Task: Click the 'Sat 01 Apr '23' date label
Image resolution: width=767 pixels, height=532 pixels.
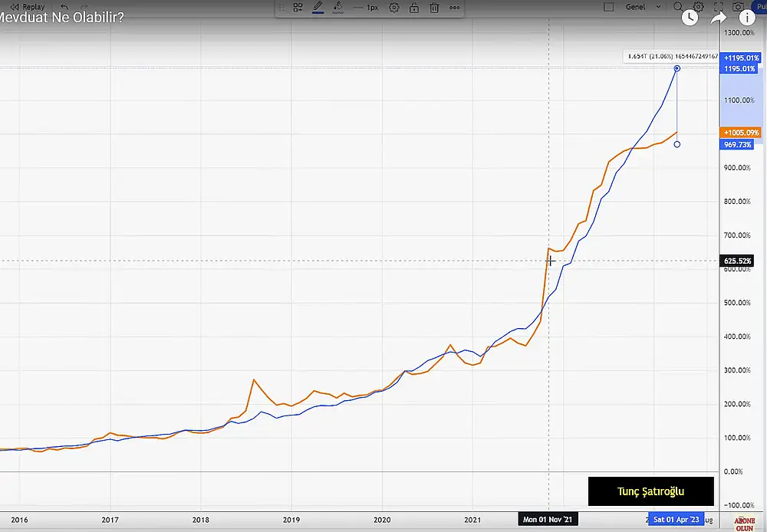Action: coord(676,519)
